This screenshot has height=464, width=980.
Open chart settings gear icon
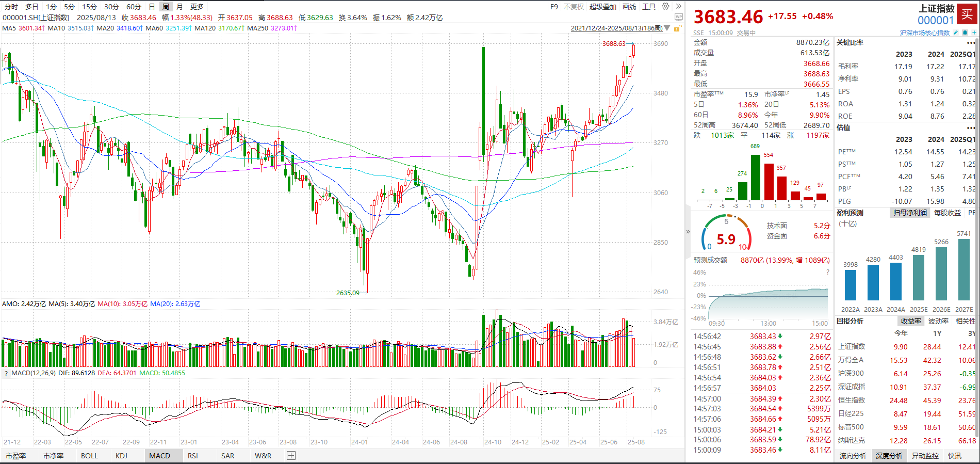click(665, 7)
